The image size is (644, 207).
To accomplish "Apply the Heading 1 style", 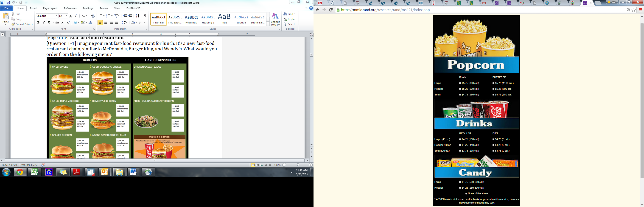I will point(191,19).
